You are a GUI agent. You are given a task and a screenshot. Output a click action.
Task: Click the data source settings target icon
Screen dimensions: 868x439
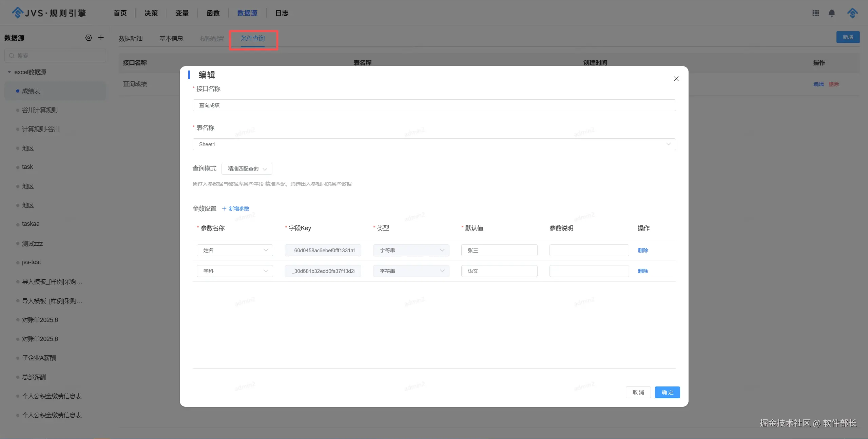click(x=89, y=38)
